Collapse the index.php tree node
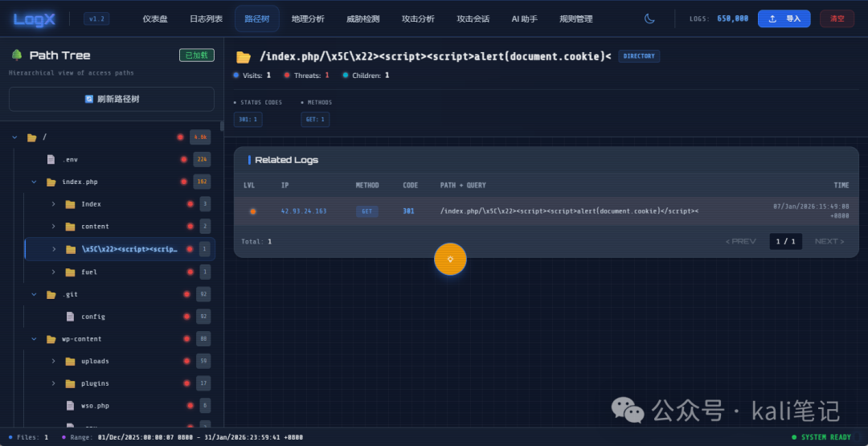The image size is (868, 446). [x=34, y=182]
